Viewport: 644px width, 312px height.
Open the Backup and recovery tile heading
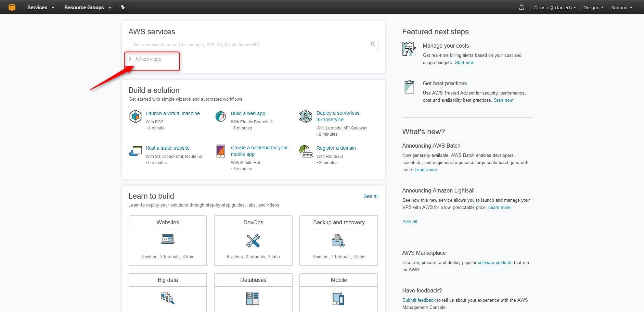[x=339, y=222]
